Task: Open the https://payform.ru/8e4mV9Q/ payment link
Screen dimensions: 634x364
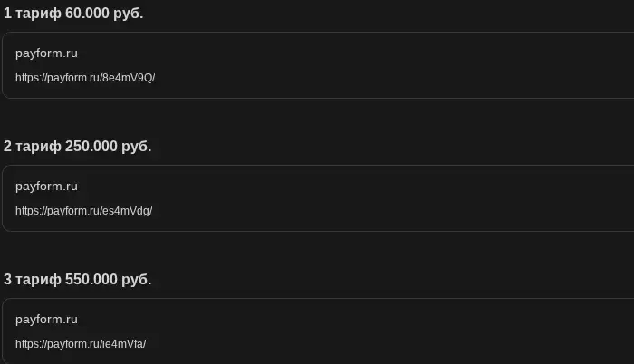Action: [85, 78]
